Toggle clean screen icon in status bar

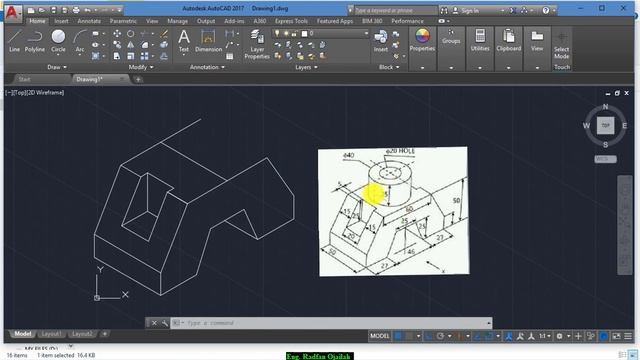(616, 336)
